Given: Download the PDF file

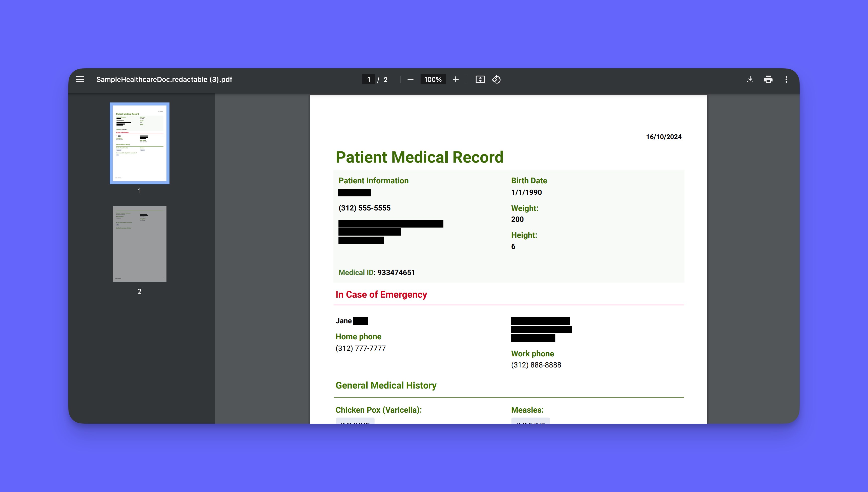Looking at the screenshot, I should tap(750, 79).
